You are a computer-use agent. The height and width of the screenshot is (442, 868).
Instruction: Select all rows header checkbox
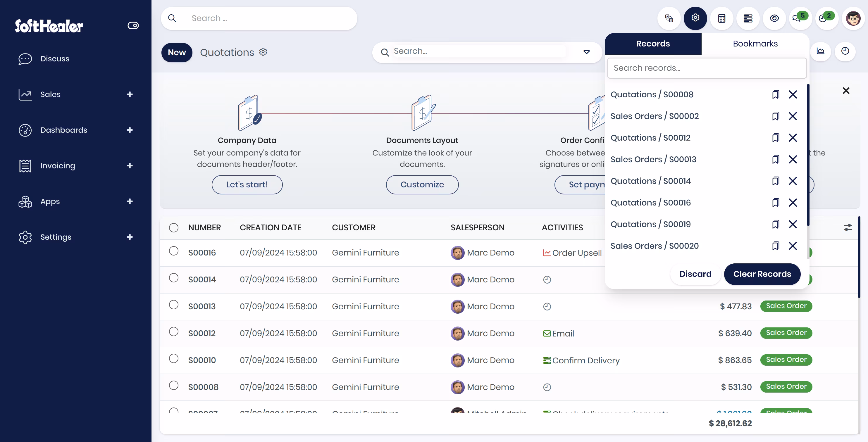(173, 228)
